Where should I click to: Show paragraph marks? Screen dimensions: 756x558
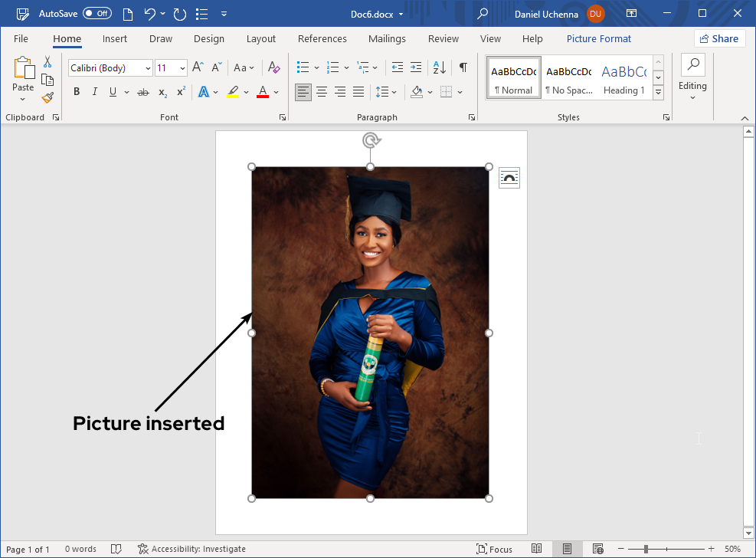[x=463, y=67]
